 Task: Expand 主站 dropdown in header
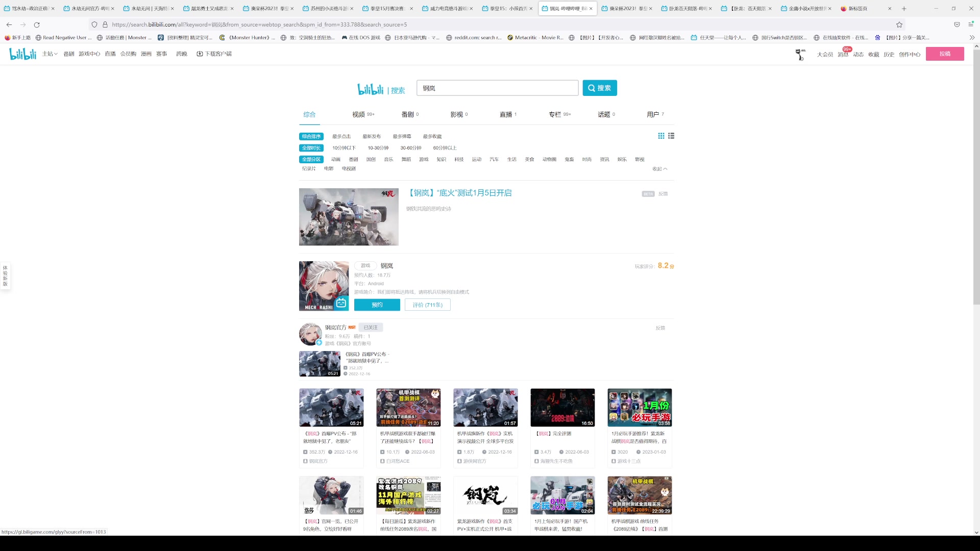pyautogui.click(x=50, y=54)
